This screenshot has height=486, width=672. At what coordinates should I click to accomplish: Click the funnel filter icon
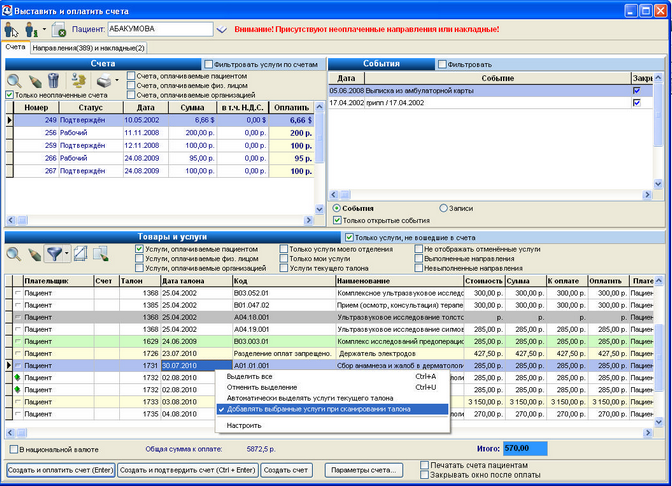click(54, 254)
